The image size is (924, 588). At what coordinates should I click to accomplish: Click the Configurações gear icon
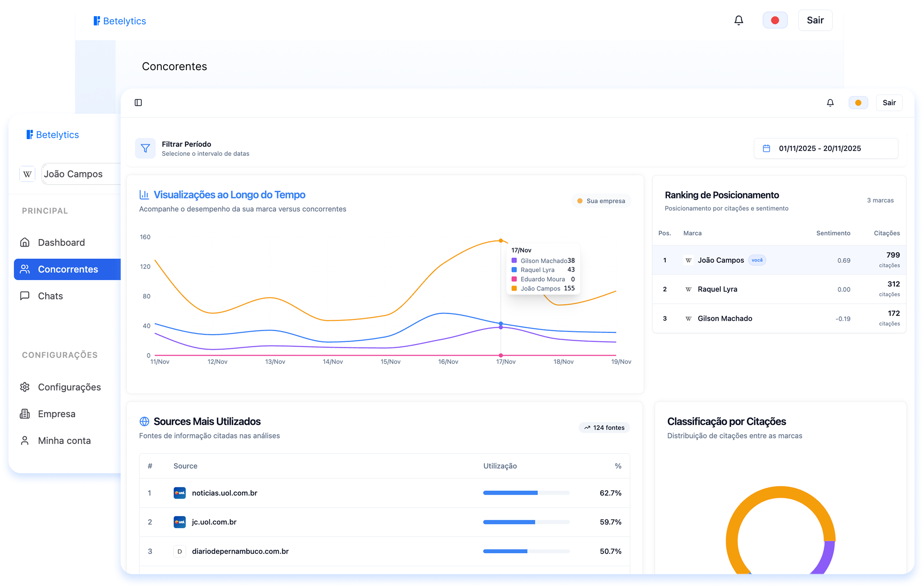(x=25, y=387)
